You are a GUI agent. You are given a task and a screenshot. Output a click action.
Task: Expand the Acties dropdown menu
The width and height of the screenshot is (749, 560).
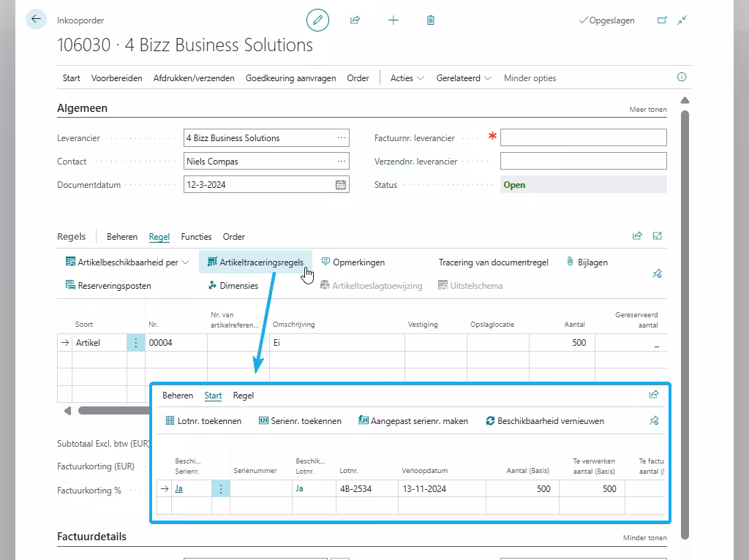click(407, 78)
